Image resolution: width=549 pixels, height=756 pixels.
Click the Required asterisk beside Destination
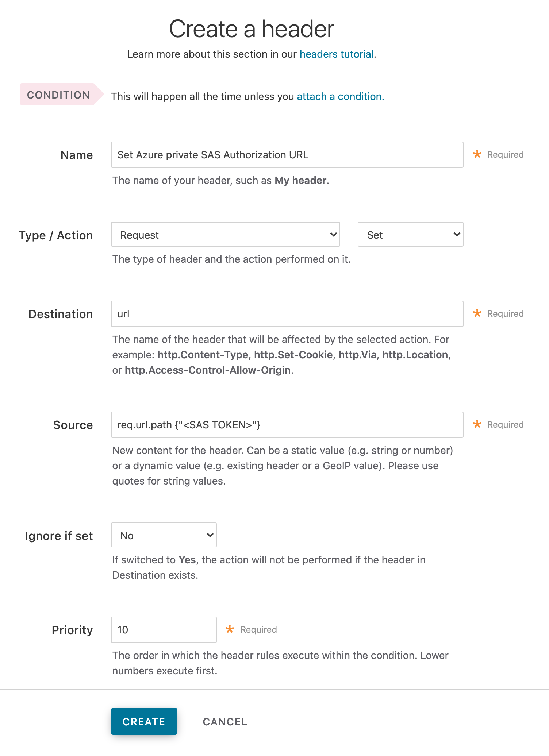[x=477, y=313]
